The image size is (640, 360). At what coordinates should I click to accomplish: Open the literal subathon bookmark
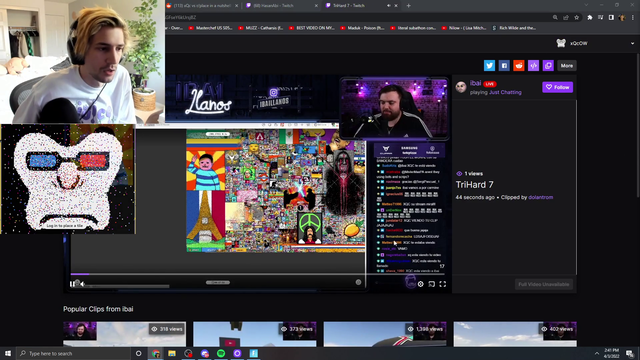pyautogui.click(x=413, y=28)
